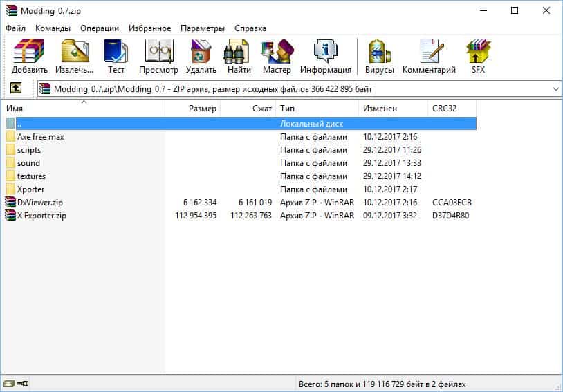Sort files by the Размер column

(202, 109)
